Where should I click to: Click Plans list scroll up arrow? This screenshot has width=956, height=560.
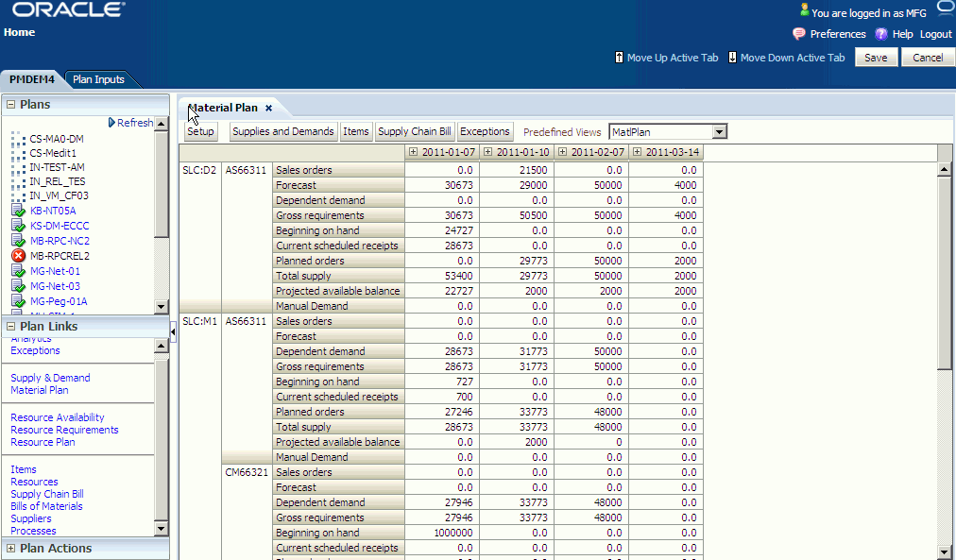coord(162,124)
